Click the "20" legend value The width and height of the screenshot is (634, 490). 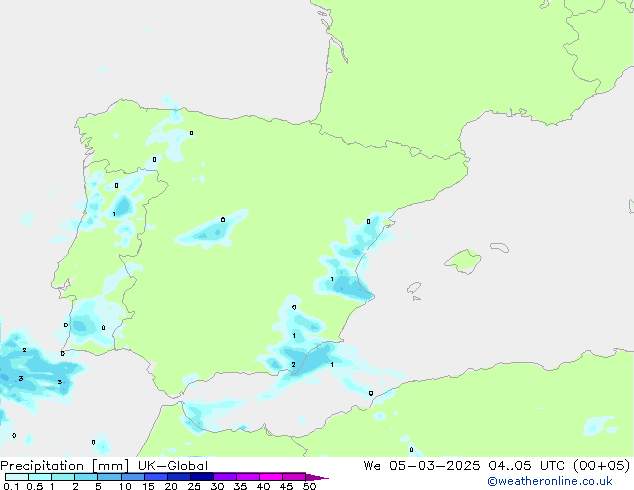pyautogui.click(x=171, y=486)
